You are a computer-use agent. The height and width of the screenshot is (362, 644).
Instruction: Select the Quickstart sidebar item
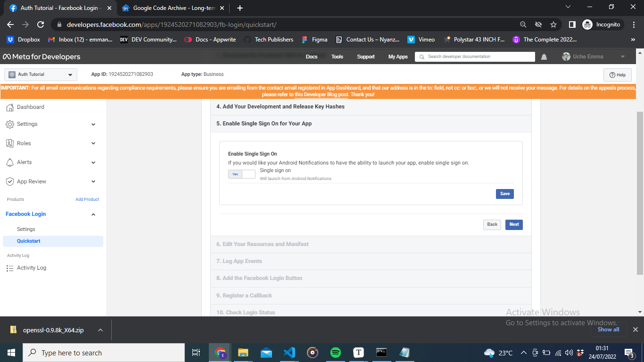click(x=53, y=241)
